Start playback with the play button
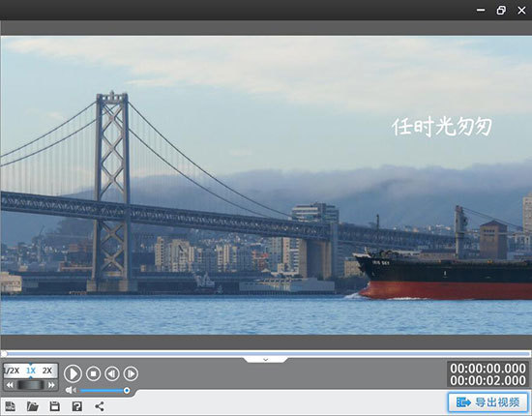This screenshot has height=416, width=532. [x=73, y=373]
